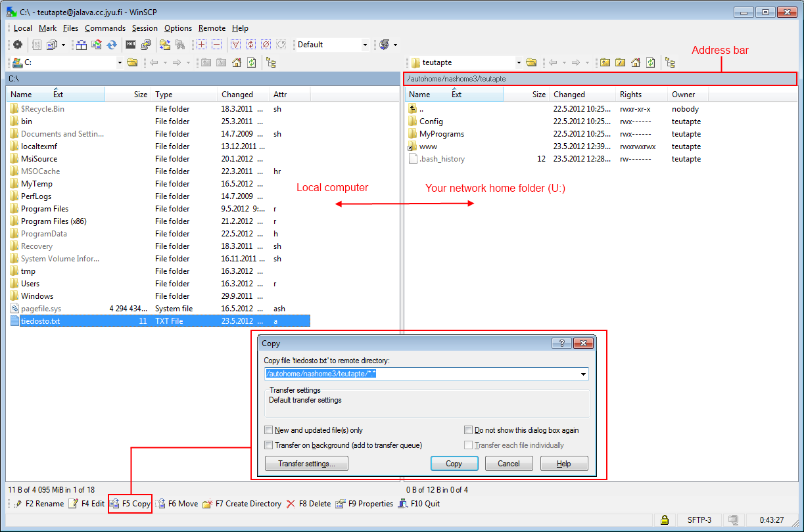Select the MyPrograms remote folder
Screen dimensions: 804x532
pyautogui.click(x=441, y=134)
